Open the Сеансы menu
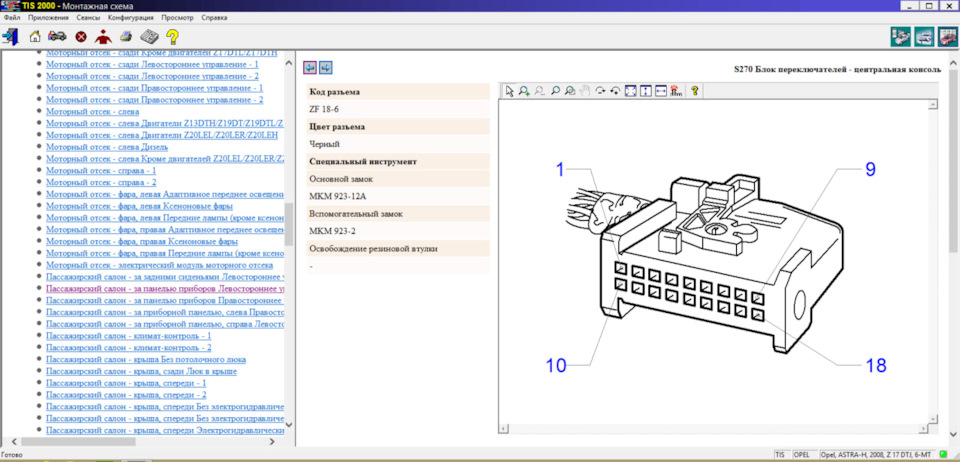 pyautogui.click(x=89, y=18)
